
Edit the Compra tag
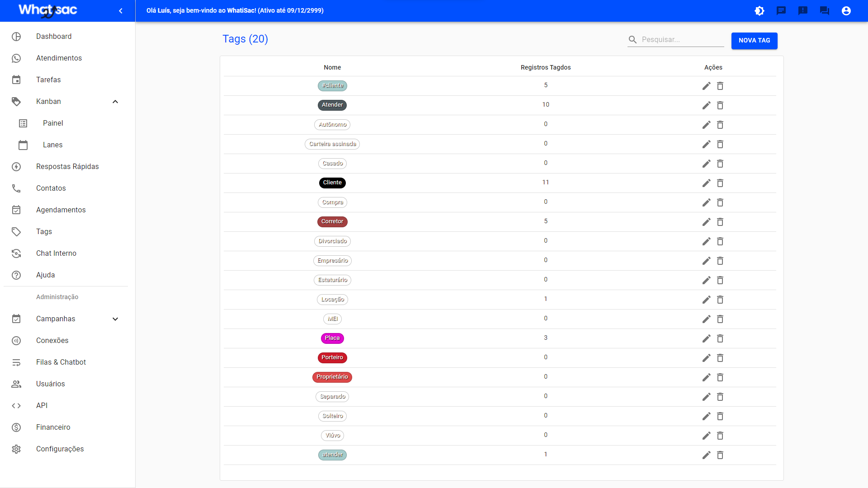coord(706,202)
